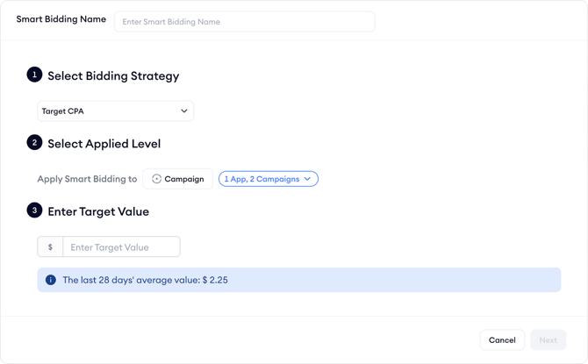Click the Enter Target Value heading
Viewport: 588px width, 364px height.
tap(98, 211)
